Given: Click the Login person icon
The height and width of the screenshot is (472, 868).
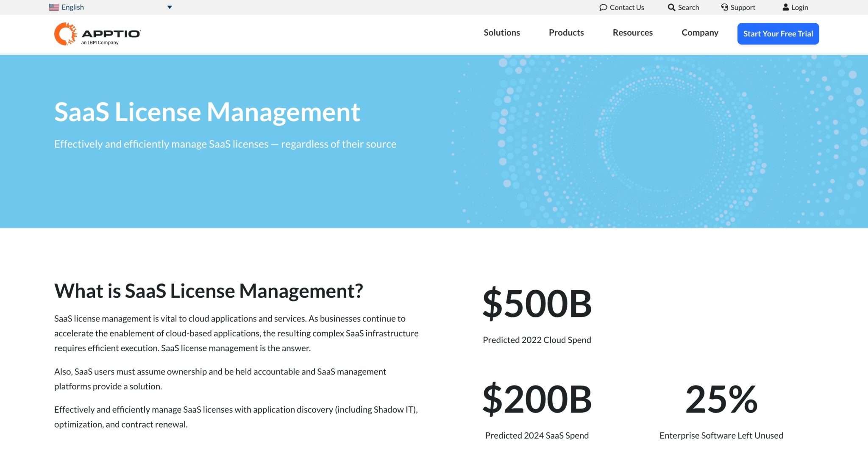Looking at the screenshot, I should tap(786, 7).
